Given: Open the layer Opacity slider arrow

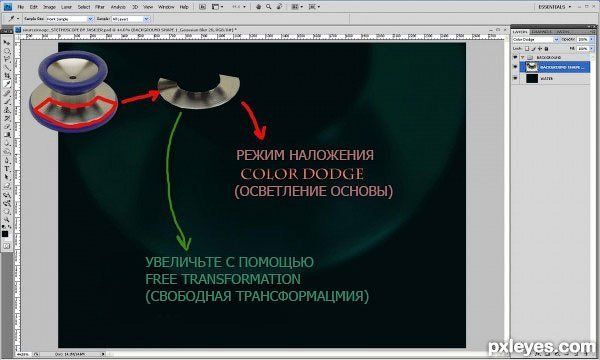Looking at the screenshot, I should (x=591, y=40).
